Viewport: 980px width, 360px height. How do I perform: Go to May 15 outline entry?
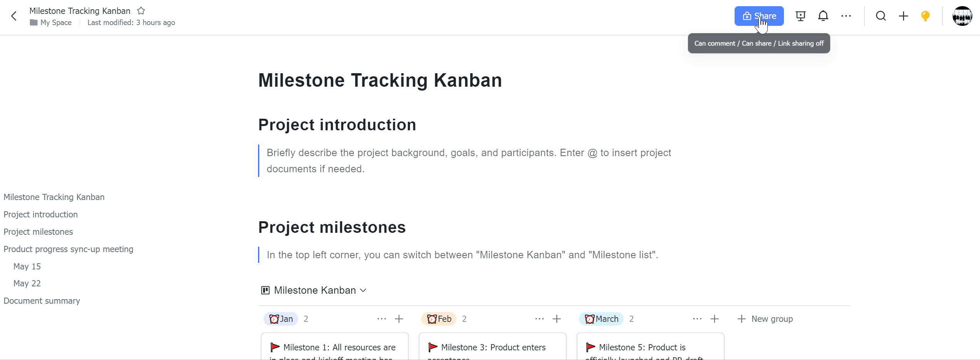tap(27, 266)
